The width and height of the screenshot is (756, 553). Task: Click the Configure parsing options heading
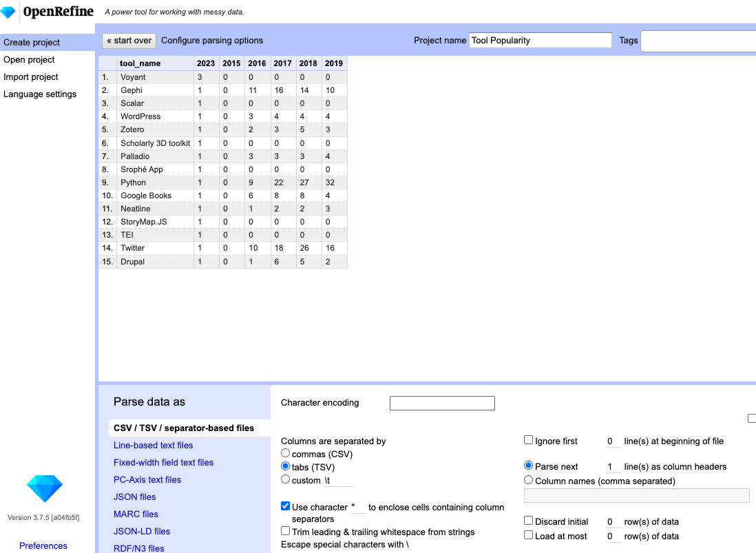click(212, 41)
